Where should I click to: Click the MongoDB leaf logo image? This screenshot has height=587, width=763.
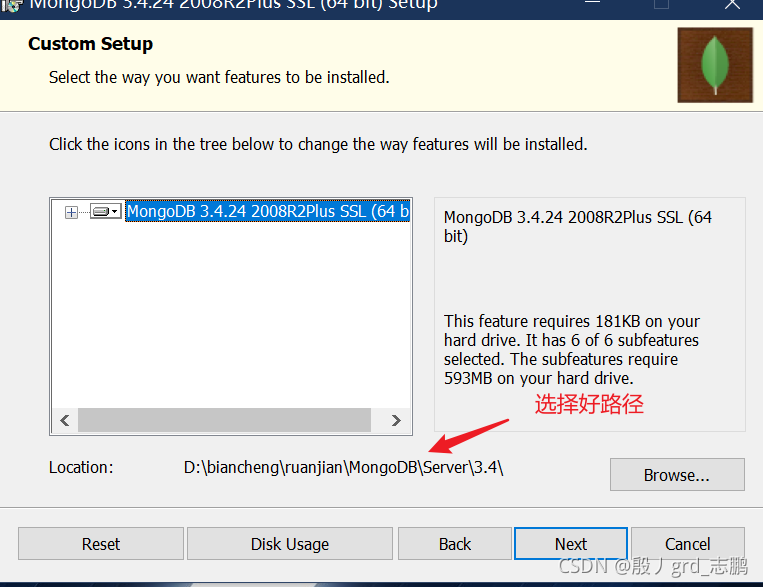click(715, 65)
